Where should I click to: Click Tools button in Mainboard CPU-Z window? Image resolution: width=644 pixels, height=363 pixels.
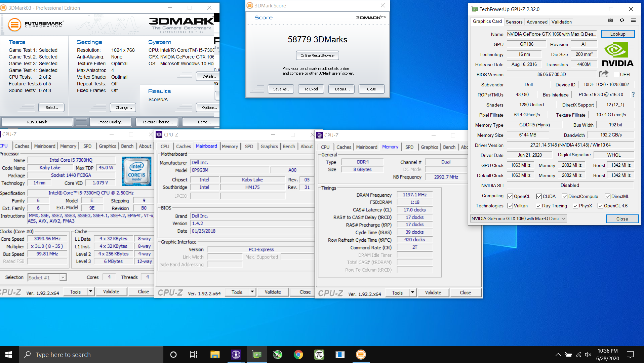(x=237, y=292)
